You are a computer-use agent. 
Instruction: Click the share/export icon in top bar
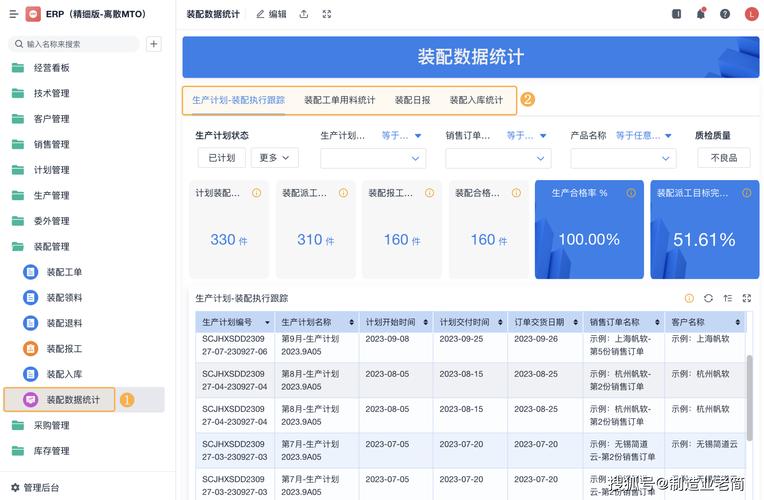pyautogui.click(x=304, y=14)
